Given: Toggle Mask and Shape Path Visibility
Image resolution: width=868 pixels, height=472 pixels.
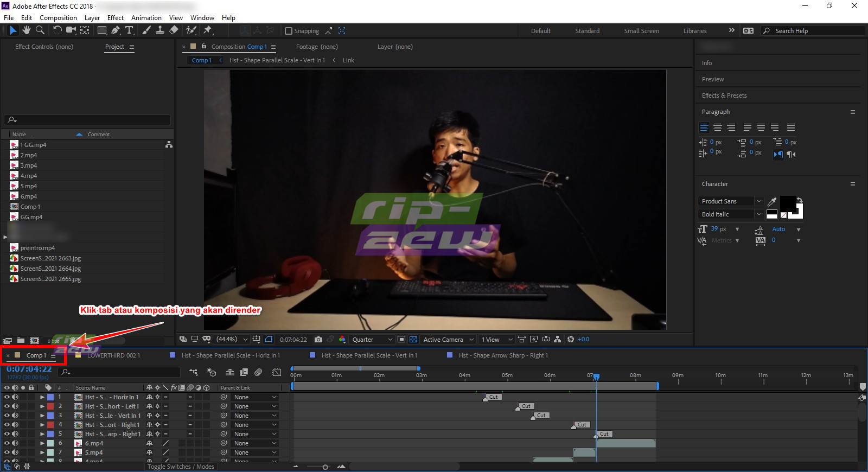Looking at the screenshot, I should coord(269,340).
